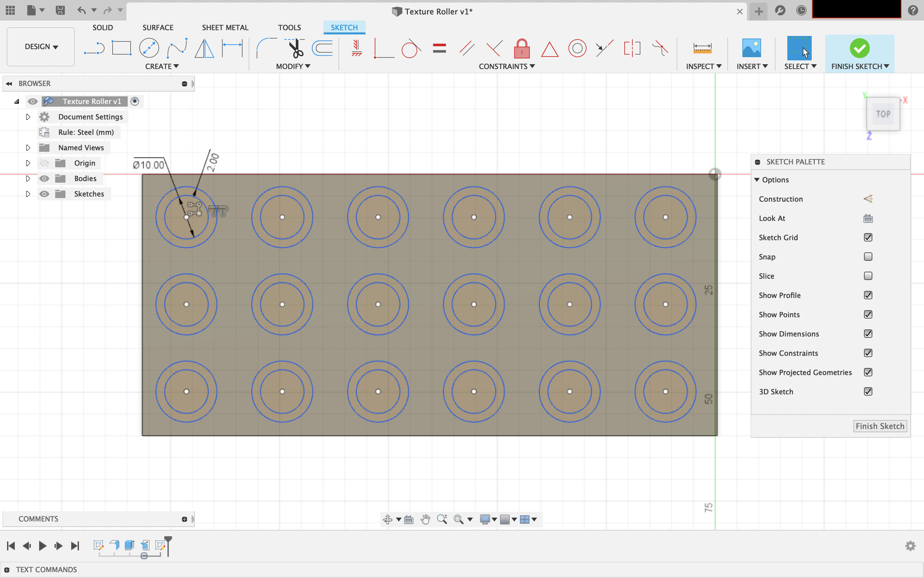The height and width of the screenshot is (578, 924).
Task: Collapse the Options section in Sketch Palette
Action: 758,180
